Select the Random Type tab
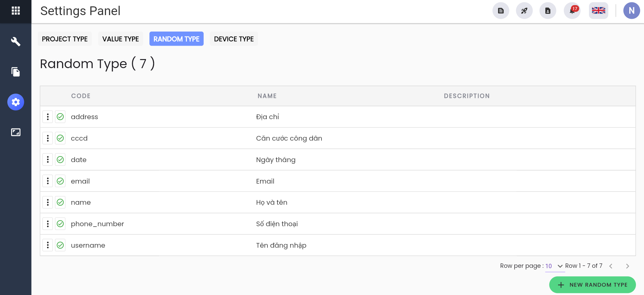Image resolution: width=644 pixels, height=295 pixels. pyautogui.click(x=177, y=39)
